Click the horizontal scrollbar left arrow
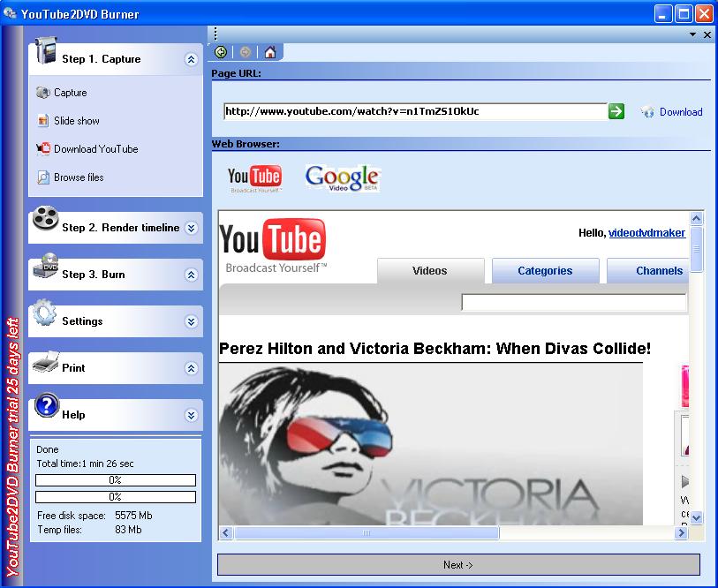Screen dimensions: 718x588 pos(226,532)
